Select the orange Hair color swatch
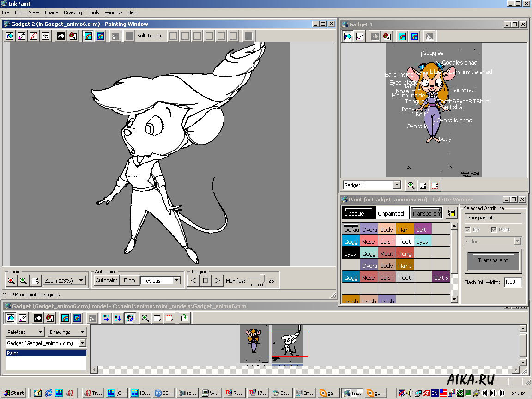532x399 pixels. [405, 229]
